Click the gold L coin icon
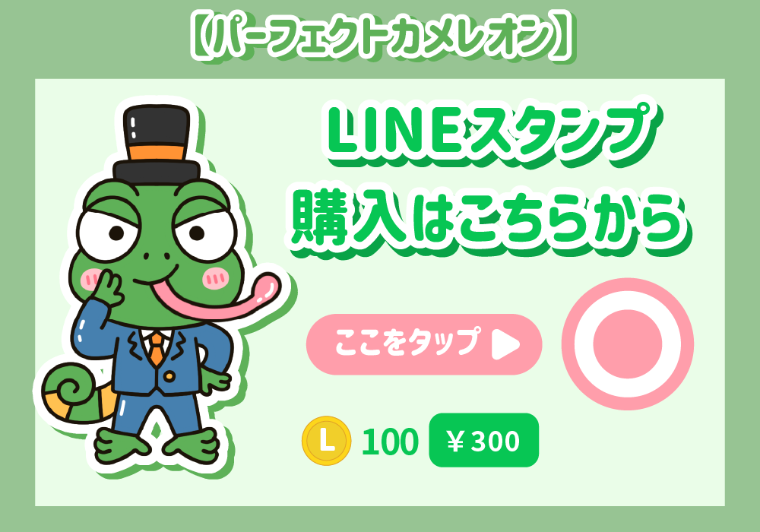This screenshot has width=760, height=532. pyautogui.click(x=327, y=441)
